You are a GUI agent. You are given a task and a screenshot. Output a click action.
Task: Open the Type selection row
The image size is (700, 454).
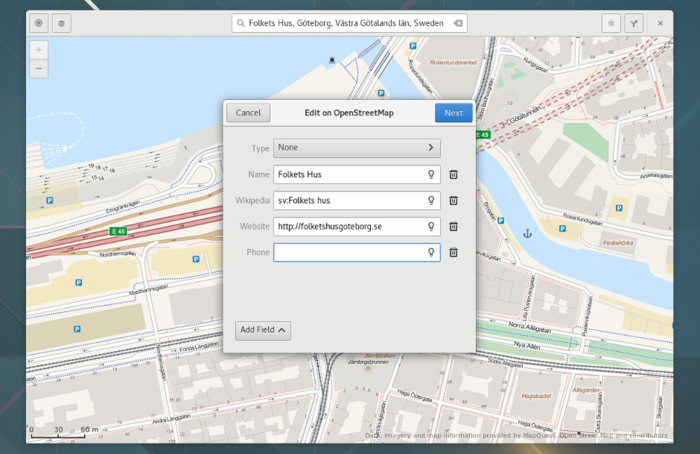point(357,148)
